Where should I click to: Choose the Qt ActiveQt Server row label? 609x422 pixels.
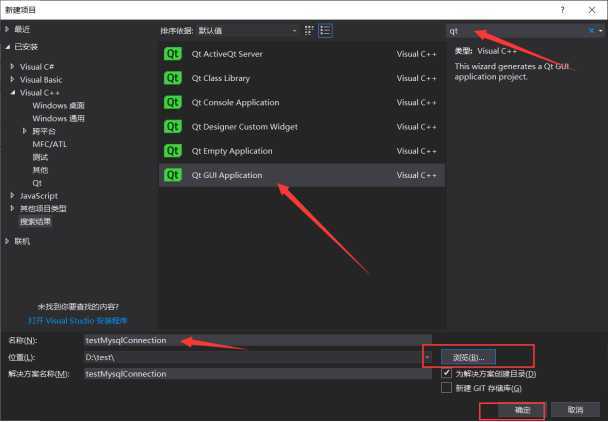(227, 54)
